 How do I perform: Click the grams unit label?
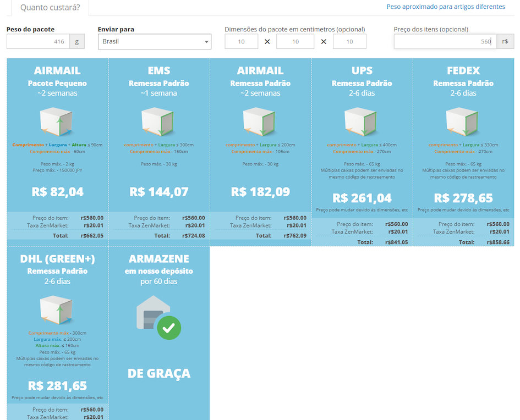[77, 41]
